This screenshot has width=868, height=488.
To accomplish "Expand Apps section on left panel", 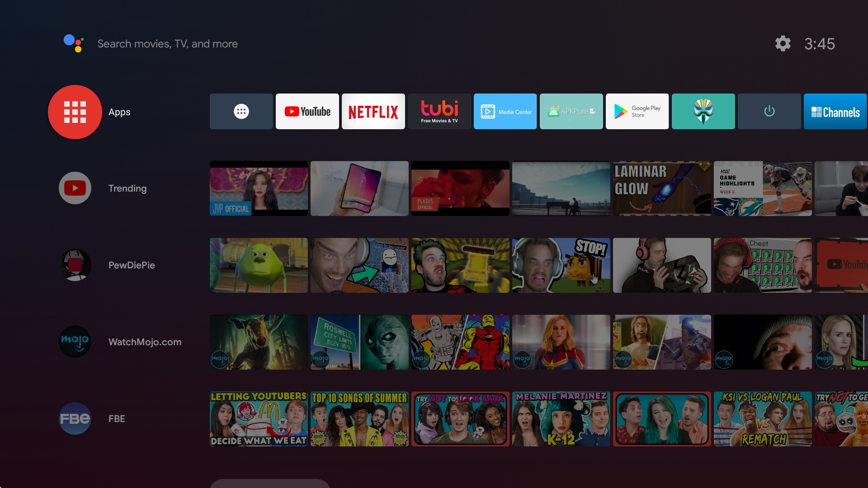I will 75,112.
